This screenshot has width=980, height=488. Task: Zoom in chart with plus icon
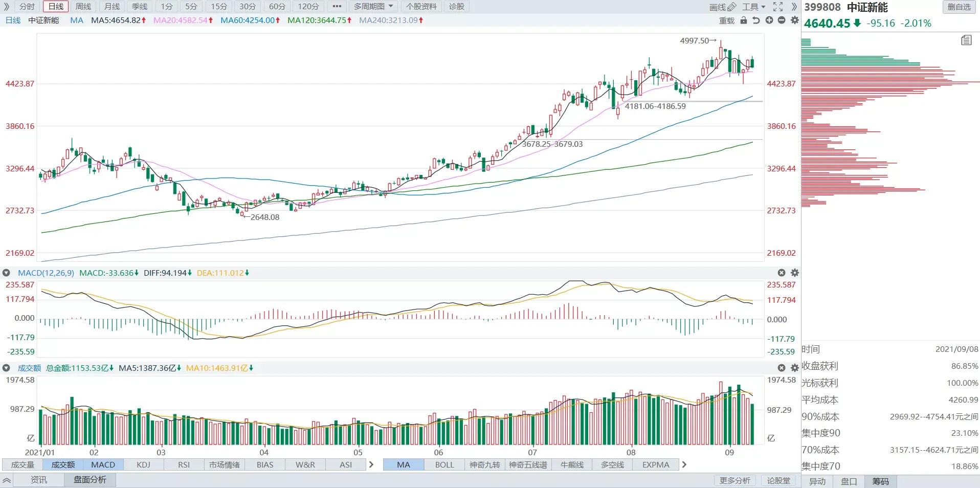[x=769, y=20]
